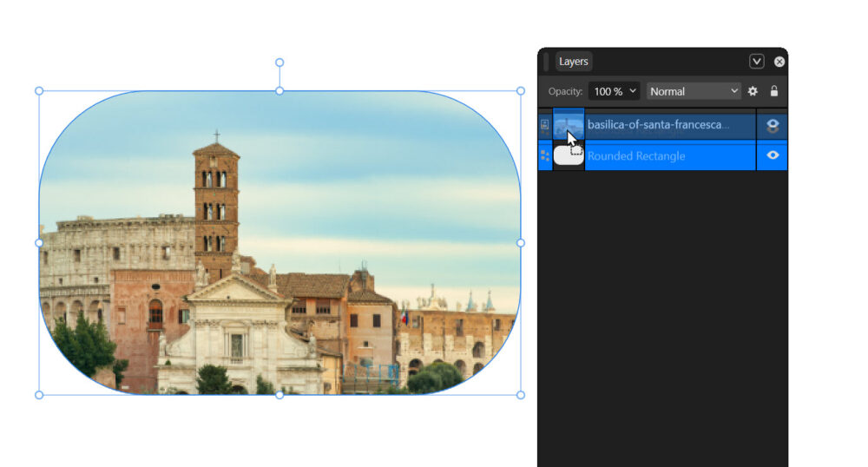Hide the basilica-of-santa-francesca layer
The width and height of the screenshot is (868, 467).
[x=773, y=125]
